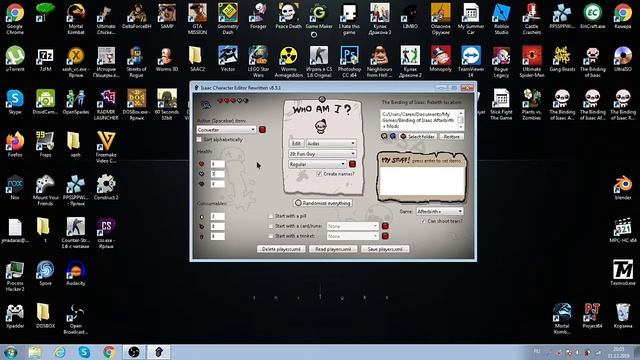Open the Game Afterbirth+ dropdown
This screenshot has width=640, height=360.
pyautogui.click(x=440, y=211)
